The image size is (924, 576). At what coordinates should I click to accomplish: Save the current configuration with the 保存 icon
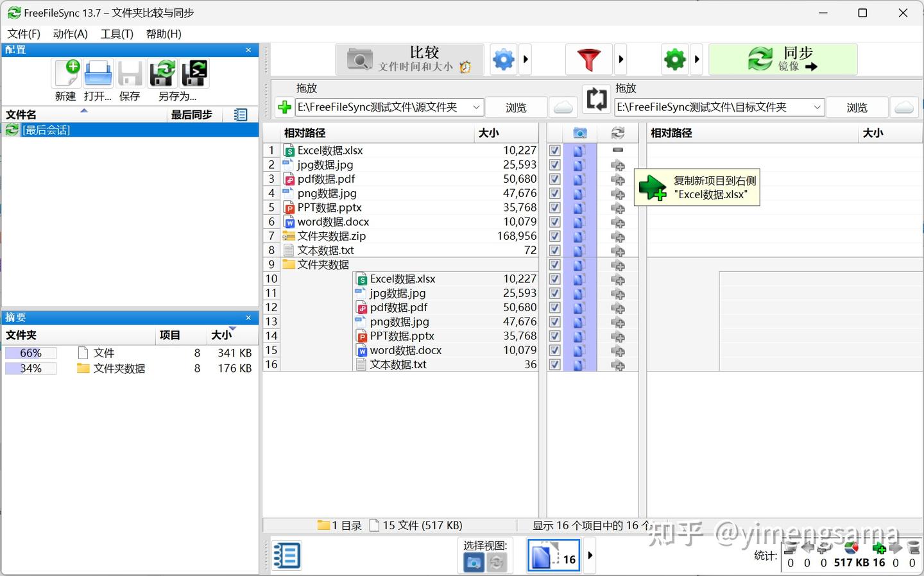[130, 72]
